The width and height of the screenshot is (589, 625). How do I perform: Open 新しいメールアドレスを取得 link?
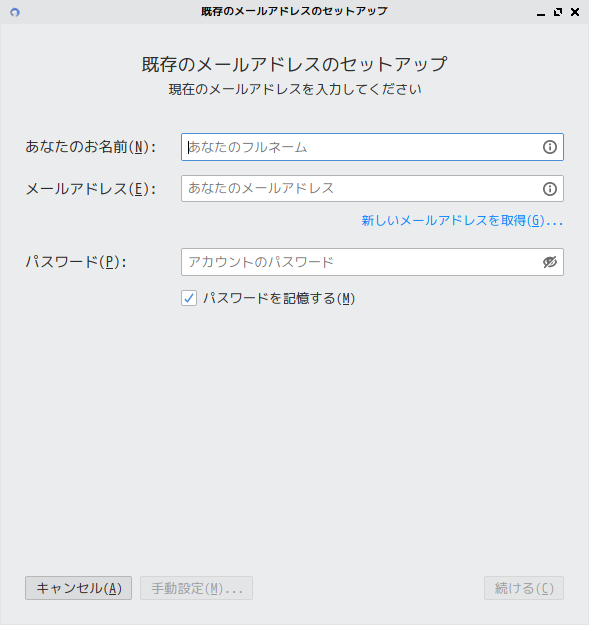click(x=462, y=220)
